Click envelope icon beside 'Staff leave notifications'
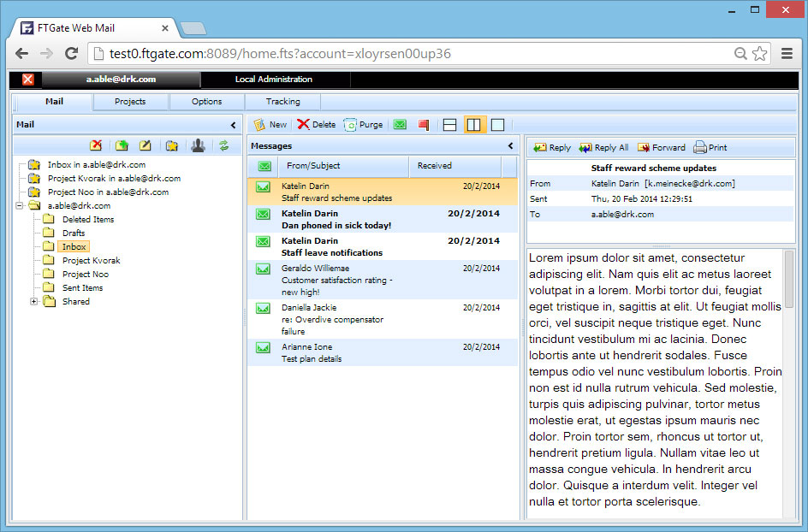 click(264, 241)
